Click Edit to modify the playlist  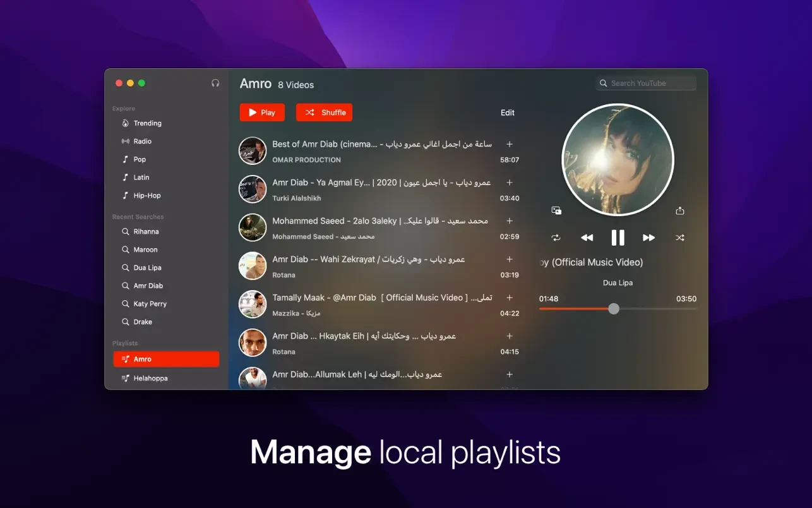point(508,112)
